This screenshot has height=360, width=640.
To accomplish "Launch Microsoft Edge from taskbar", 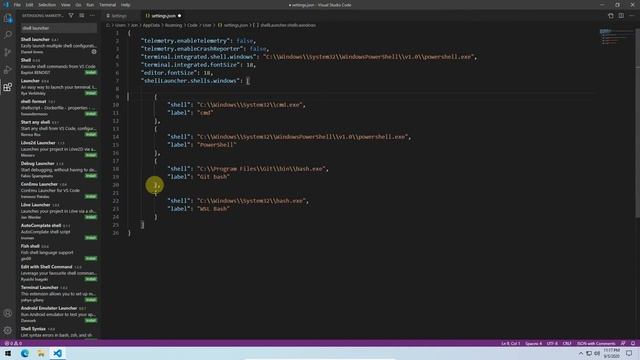I will [24, 353].
